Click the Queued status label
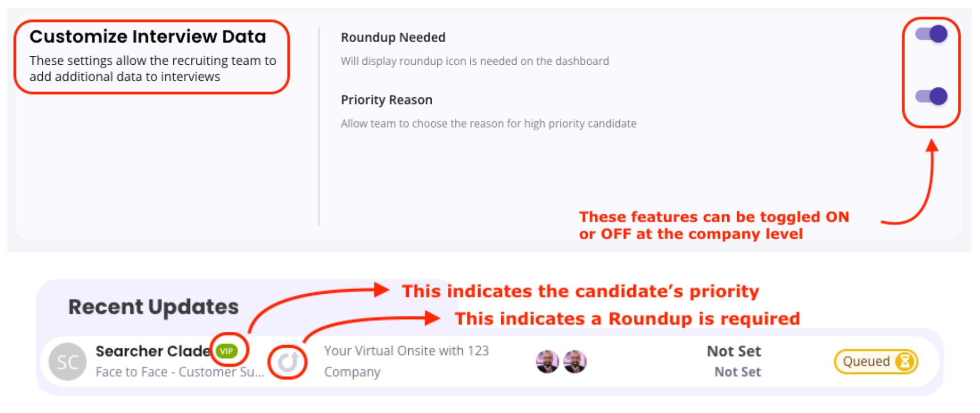980x413 pixels. pyautogui.click(x=866, y=361)
